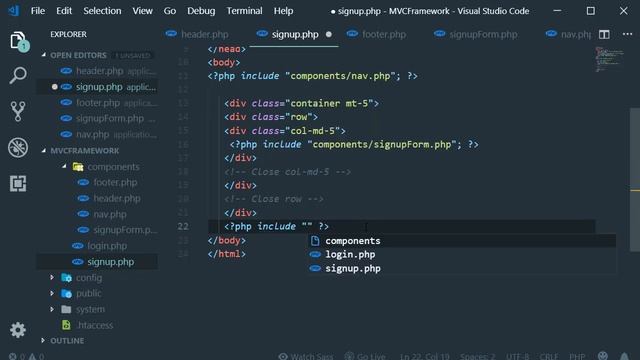Click Watch Sass in status bar
The height and width of the screenshot is (360, 640).
click(306, 356)
